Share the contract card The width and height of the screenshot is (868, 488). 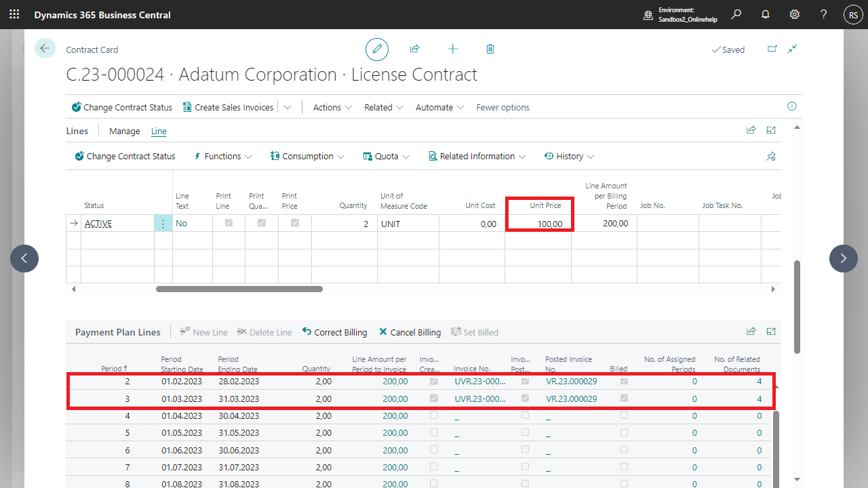(x=414, y=49)
